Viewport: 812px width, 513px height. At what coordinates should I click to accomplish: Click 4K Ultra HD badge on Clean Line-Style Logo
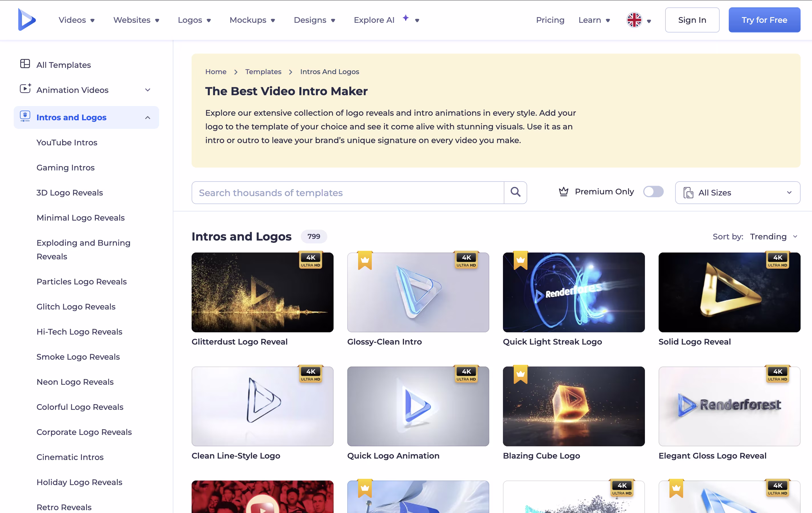point(310,374)
